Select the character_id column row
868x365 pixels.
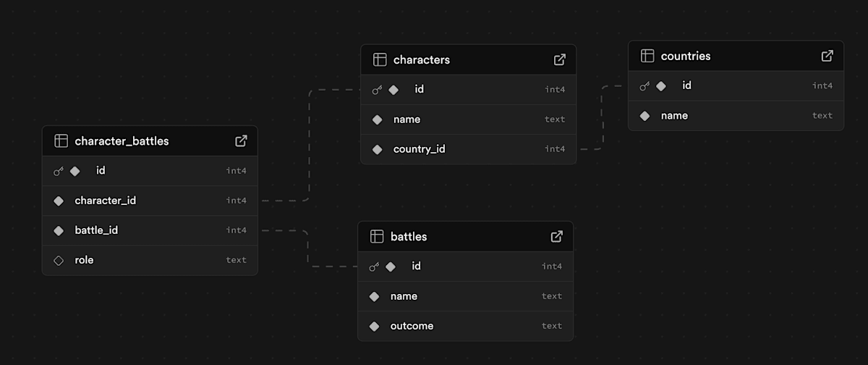click(x=150, y=201)
